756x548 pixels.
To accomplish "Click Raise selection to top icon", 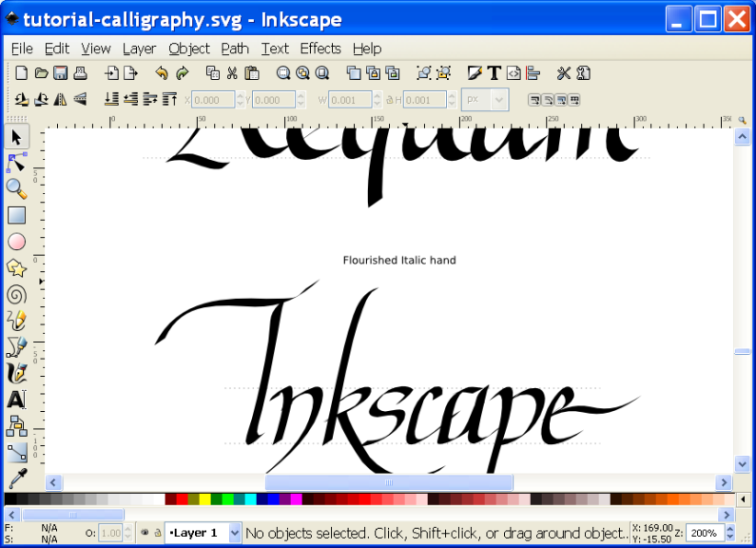I will click(x=169, y=99).
